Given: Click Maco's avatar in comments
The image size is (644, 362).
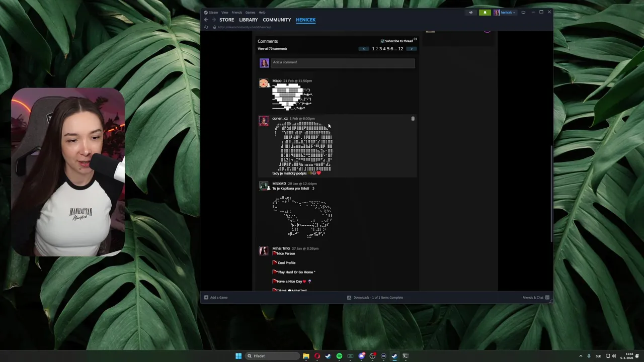Looking at the screenshot, I should coord(264,83).
